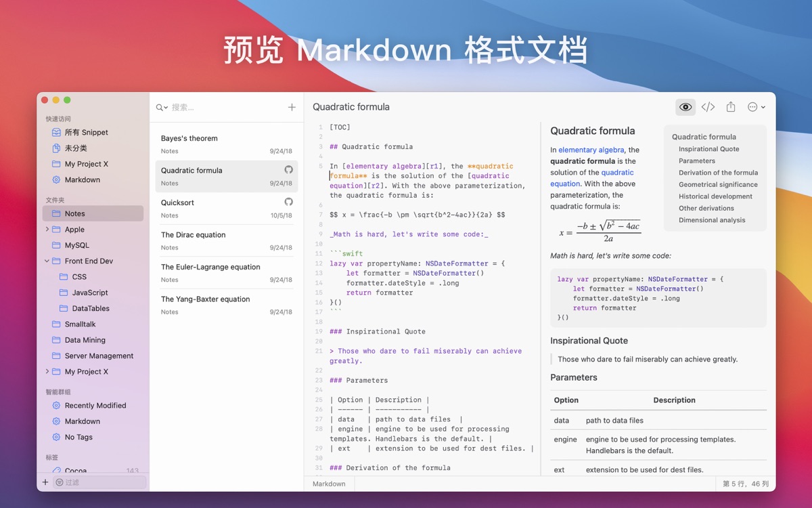Click the Recently Modified smart group gear icon
The width and height of the screenshot is (812, 508).
pos(56,405)
